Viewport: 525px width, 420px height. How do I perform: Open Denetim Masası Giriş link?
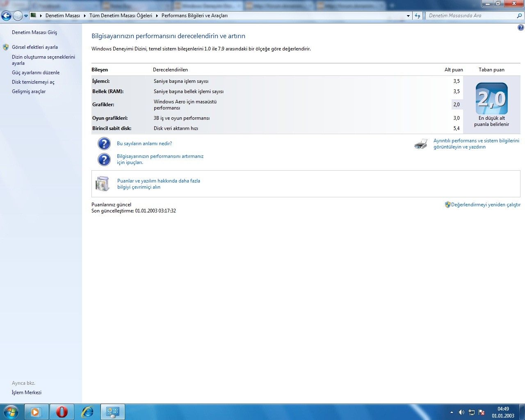pyautogui.click(x=34, y=32)
